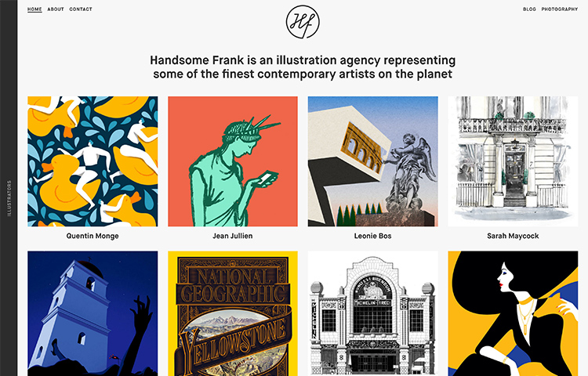The image size is (588, 376).
Task: Open the Blog link
Action: (x=529, y=9)
